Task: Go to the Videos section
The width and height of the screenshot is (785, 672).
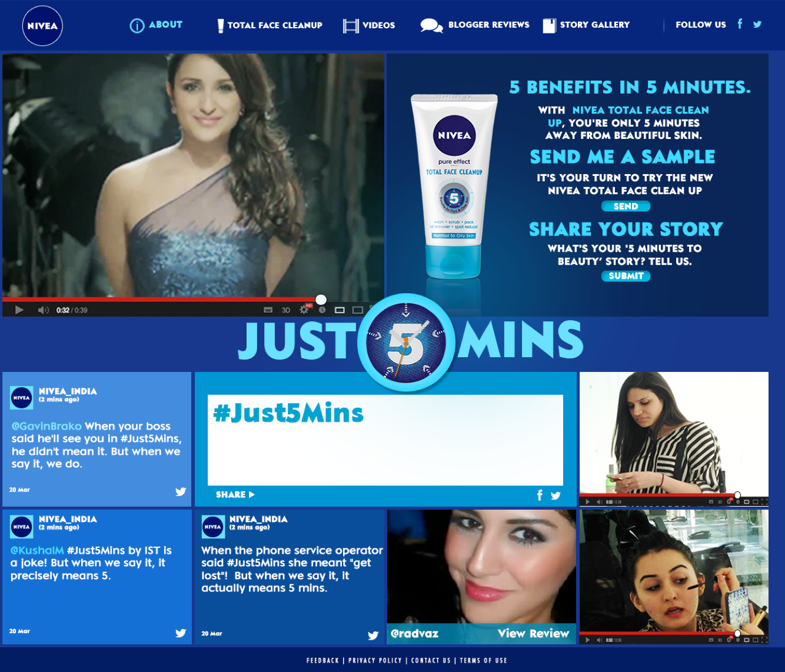Action: click(x=369, y=25)
